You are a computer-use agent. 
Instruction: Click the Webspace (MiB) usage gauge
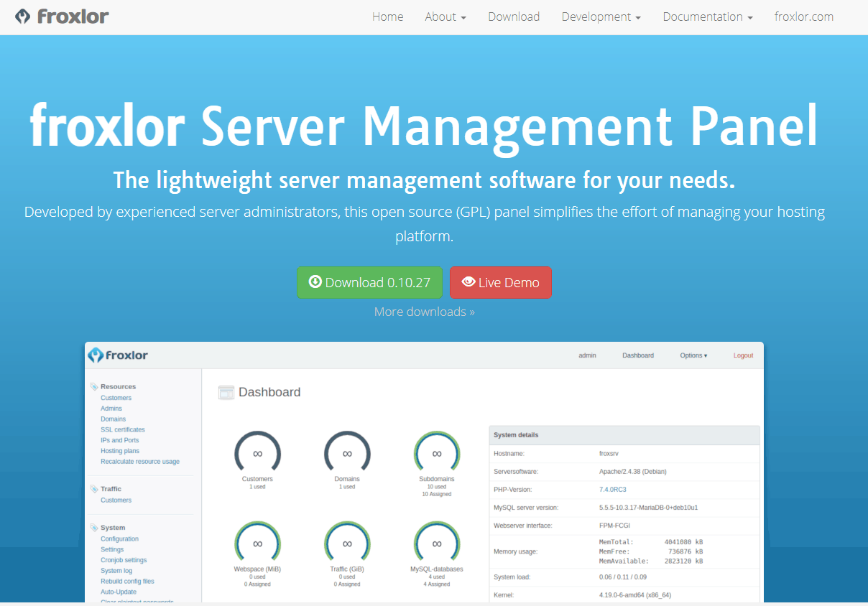(257, 543)
